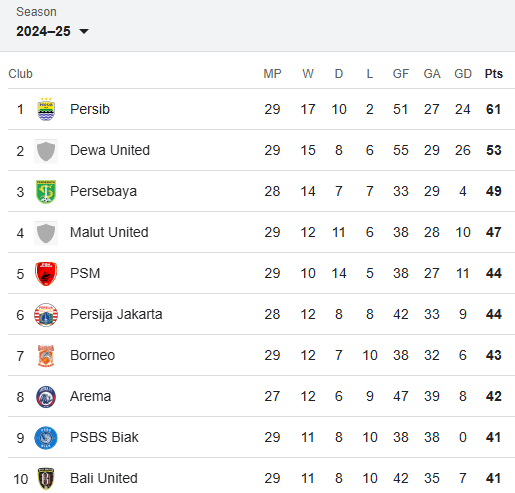Click the Club column header
Viewport: 515px width, 493px height.
[x=20, y=74]
